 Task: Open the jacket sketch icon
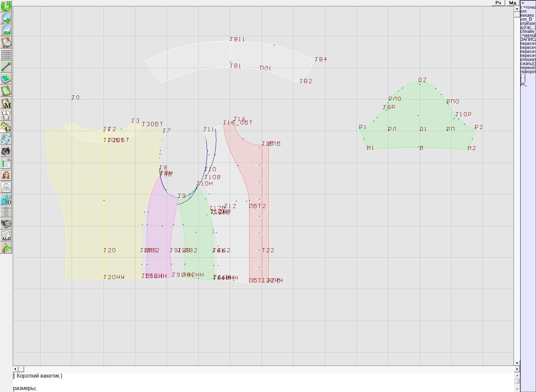[x=6, y=187]
